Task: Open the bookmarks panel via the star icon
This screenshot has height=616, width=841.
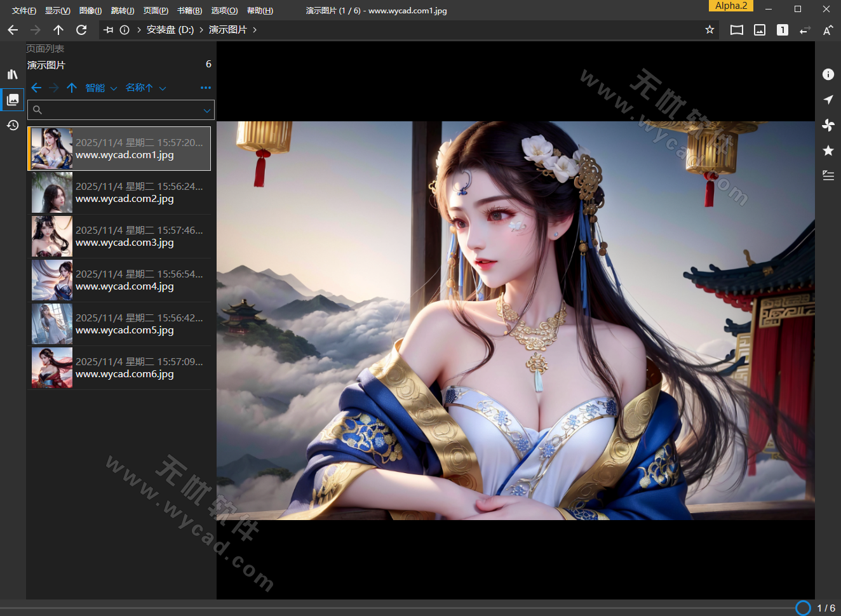Action: (828, 150)
